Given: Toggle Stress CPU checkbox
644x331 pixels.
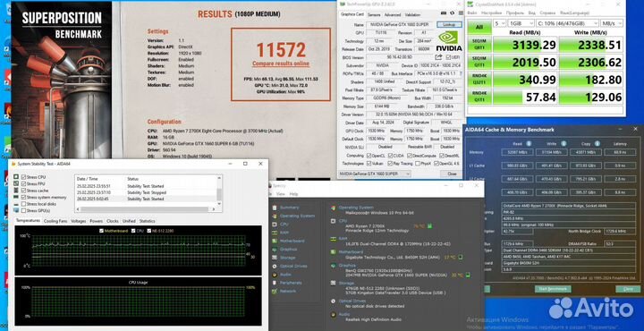Looking at the screenshot, I should pyautogui.click(x=23, y=177).
